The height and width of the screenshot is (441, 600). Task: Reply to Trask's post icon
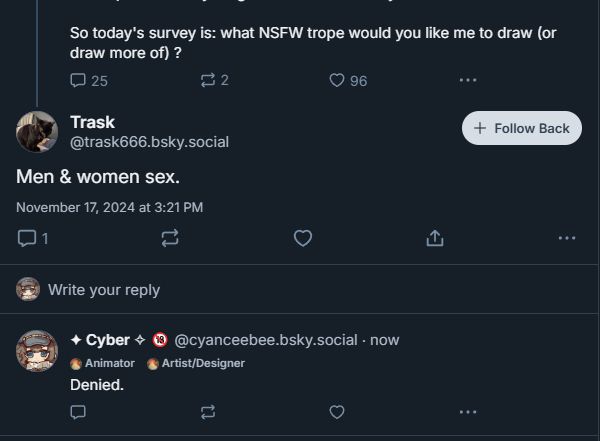click(x=27, y=238)
